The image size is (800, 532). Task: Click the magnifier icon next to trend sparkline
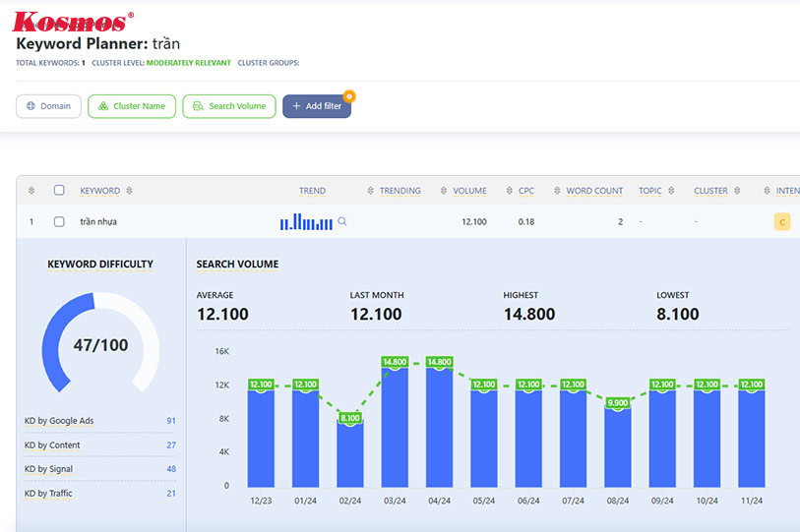342,221
